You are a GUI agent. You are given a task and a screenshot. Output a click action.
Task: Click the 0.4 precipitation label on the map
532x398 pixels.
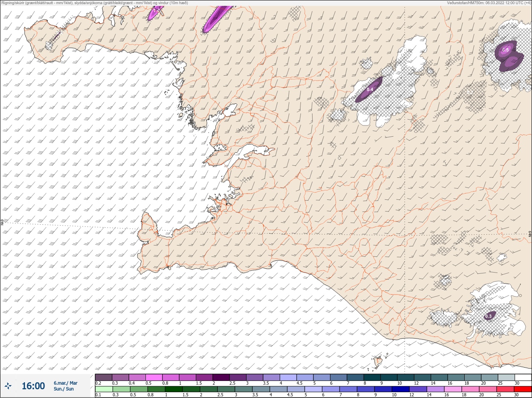point(370,89)
